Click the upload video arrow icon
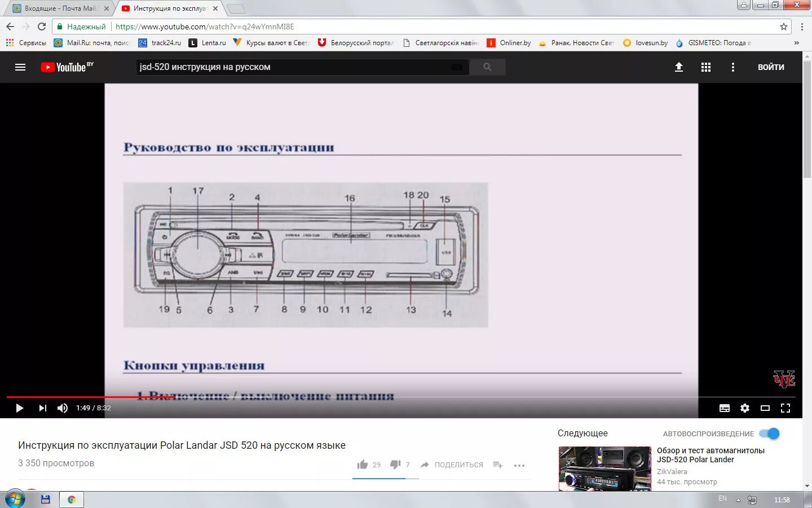The image size is (812, 508). pyautogui.click(x=679, y=67)
